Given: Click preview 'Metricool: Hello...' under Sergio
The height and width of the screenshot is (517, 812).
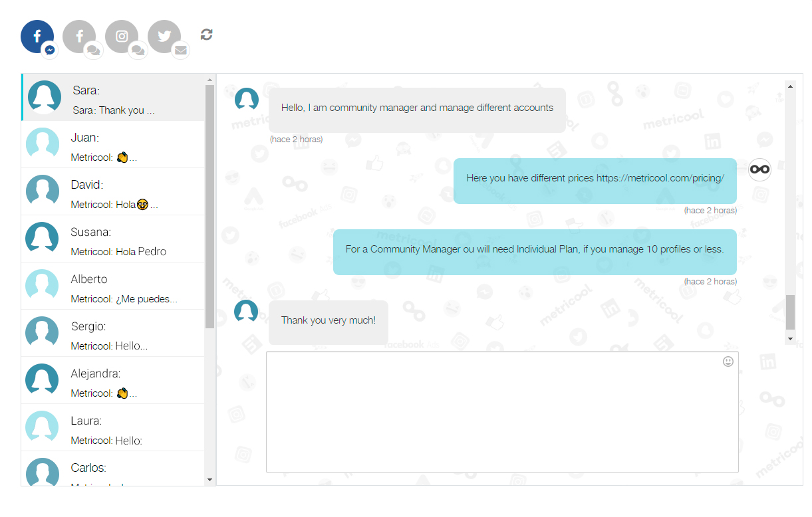Looking at the screenshot, I should [x=110, y=346].
